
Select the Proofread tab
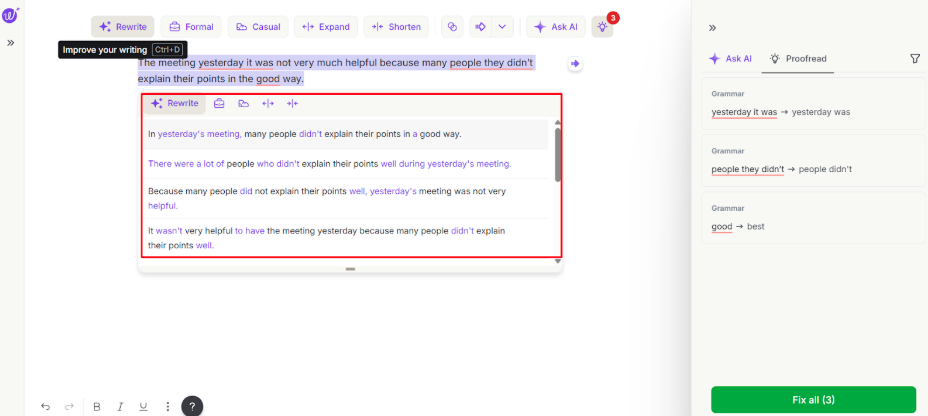point(797,59)
